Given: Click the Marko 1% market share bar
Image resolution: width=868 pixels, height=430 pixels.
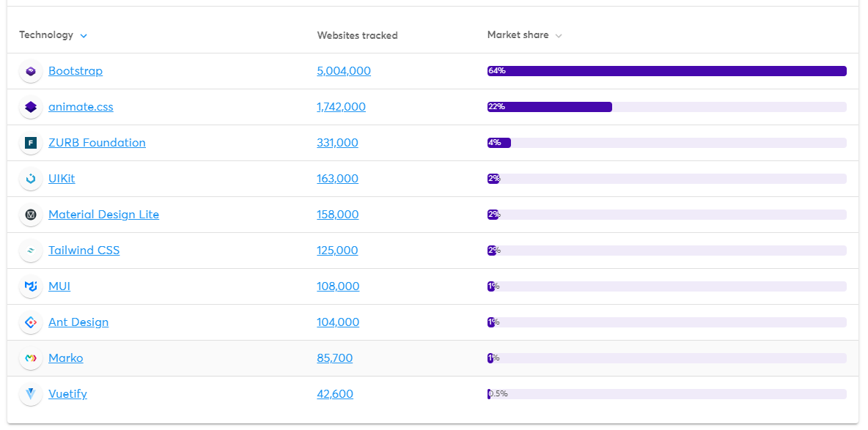Looking at the screenshot, I should click(x=667, y=358).
